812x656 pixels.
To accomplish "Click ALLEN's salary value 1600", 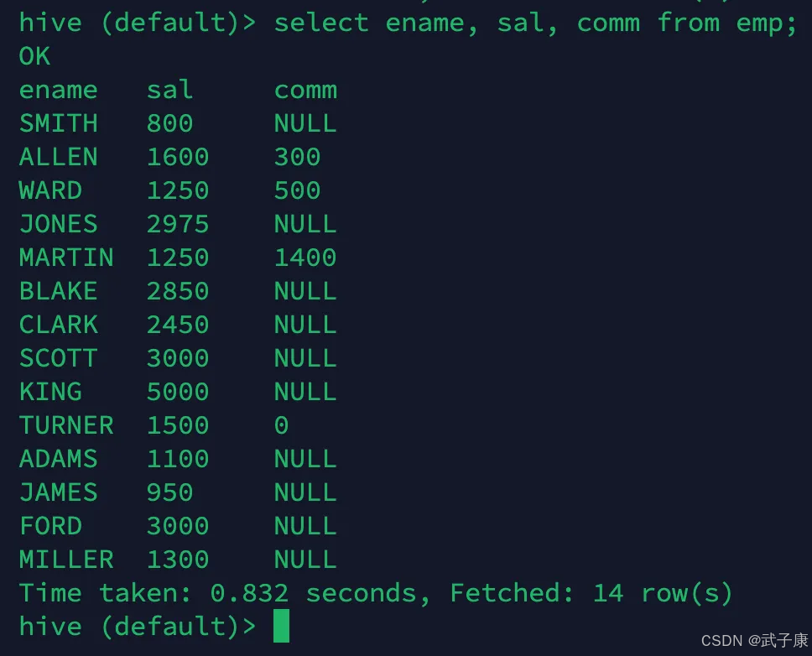I will pos(178,157).
